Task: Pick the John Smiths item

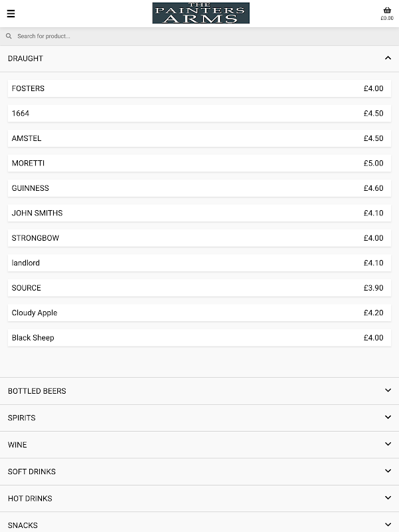Action: [x=199, y=213]
